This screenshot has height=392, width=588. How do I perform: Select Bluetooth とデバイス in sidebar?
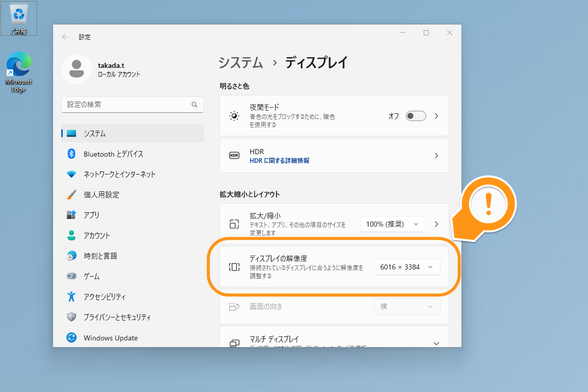coord(133,154)
